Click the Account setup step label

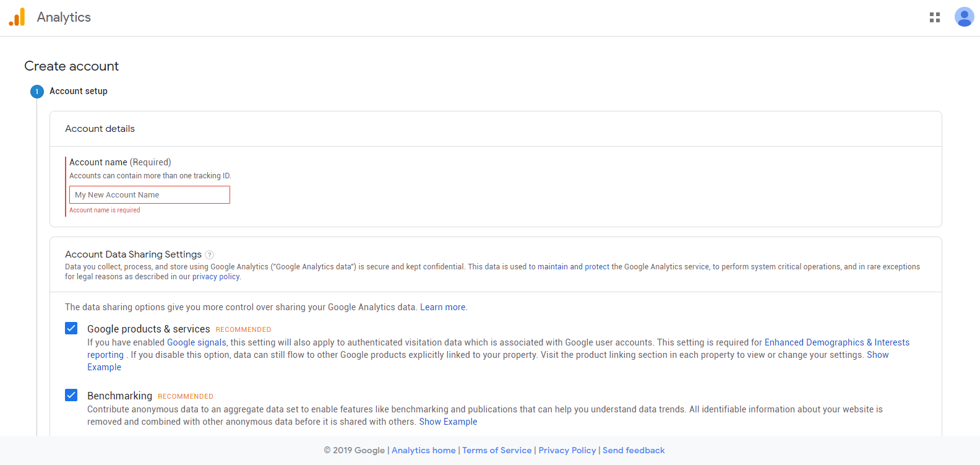[x=79, y=91]
